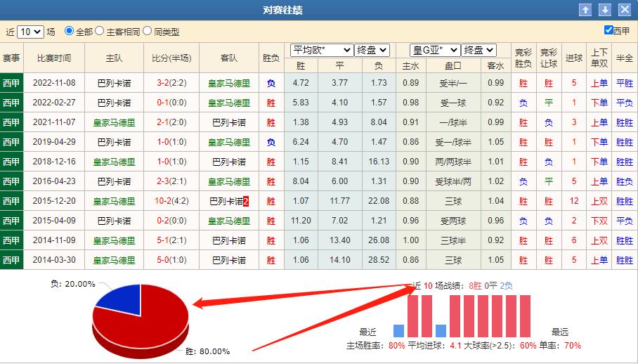638x364 pixels.
Task: Open the 皇G亚* handicap company dropdown
Action: [435, 50]
